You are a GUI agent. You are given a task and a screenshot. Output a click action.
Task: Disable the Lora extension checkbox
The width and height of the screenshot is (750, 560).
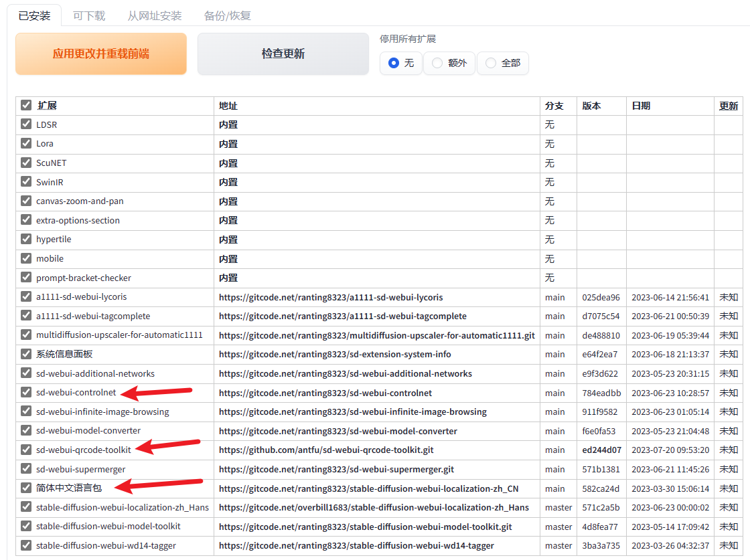[x=26, y=143]
